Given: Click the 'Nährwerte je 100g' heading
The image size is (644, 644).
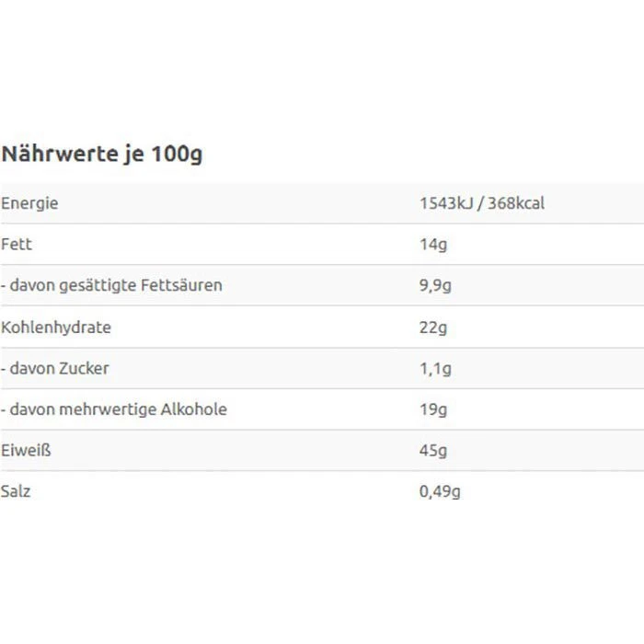Looking at the screenshot, I should (102, 154).
